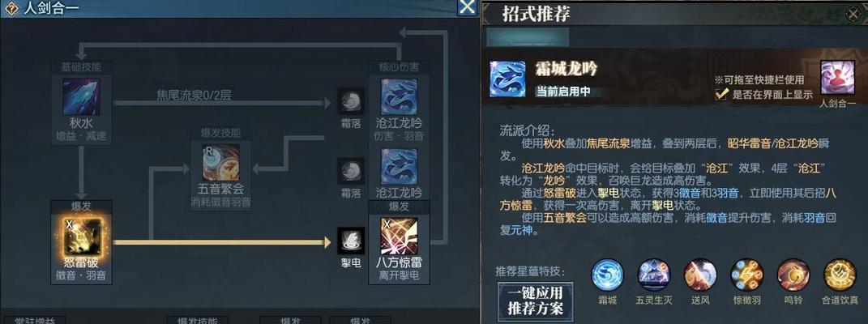Image resolution: width=868 pixels, height=324 pixels.
Task: Click the 霜城龙吟 style icon
Action: coord(507,79)
